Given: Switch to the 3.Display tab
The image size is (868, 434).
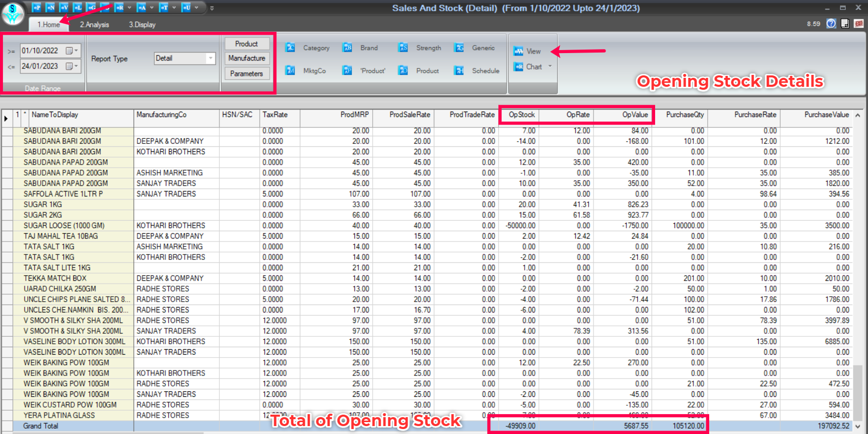Looking at the screenshot, I should (142, 24).
